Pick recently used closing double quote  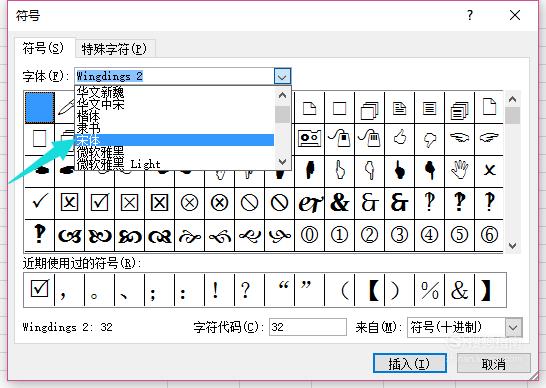(x=310, y=290)
